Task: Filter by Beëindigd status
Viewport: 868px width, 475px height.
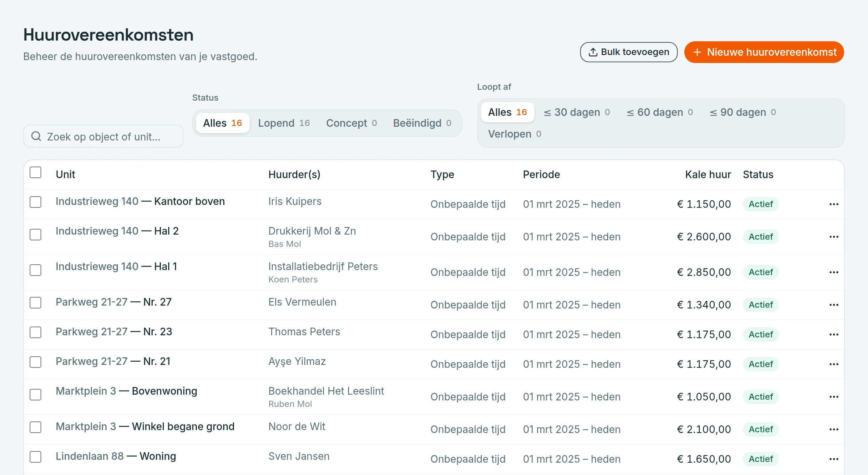Action: pos(422,123)
